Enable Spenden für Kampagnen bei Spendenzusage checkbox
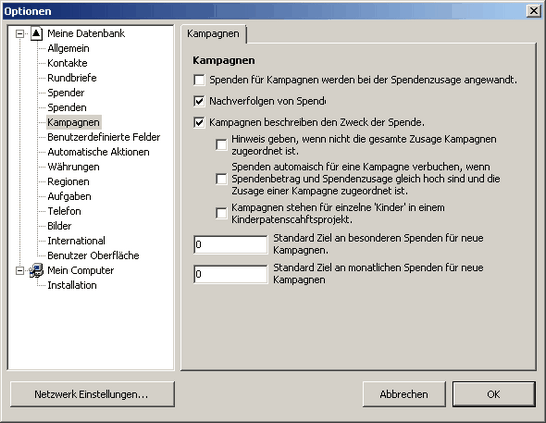 click(199, 80)
